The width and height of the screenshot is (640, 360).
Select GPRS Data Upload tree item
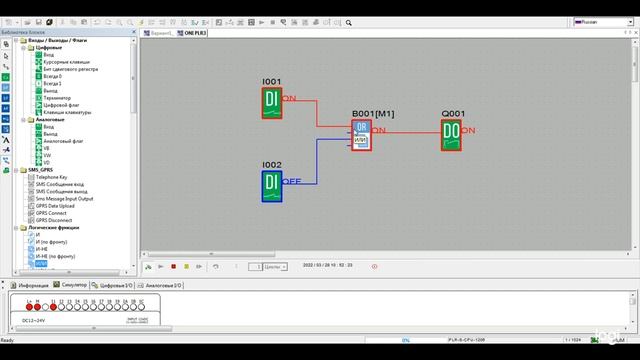click(x=55, y=206)
